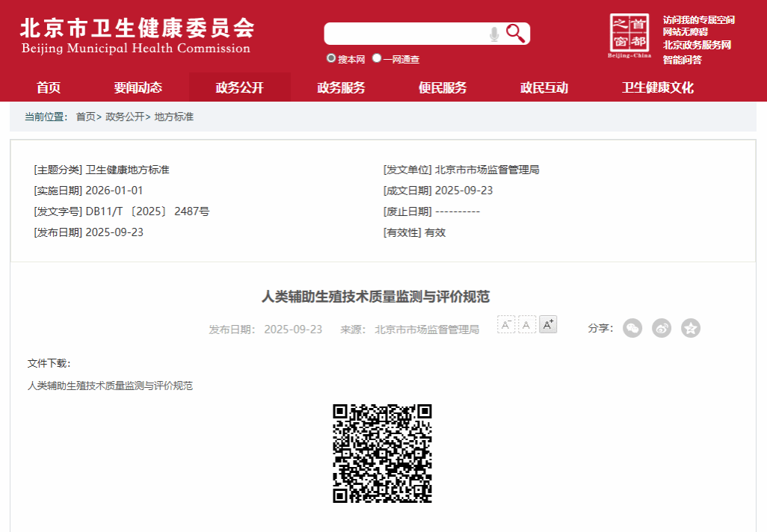
Task: Select the 搜本网 radio button
Action: tap(330, 58)
